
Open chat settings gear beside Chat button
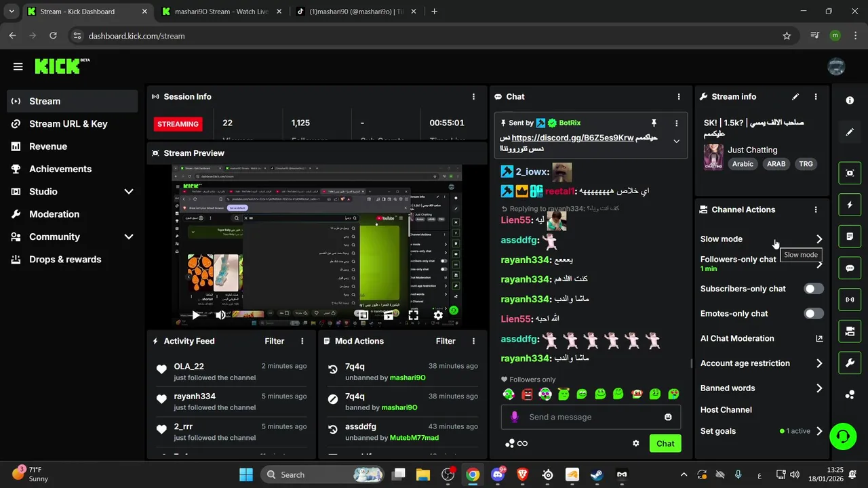coord(636,443)
